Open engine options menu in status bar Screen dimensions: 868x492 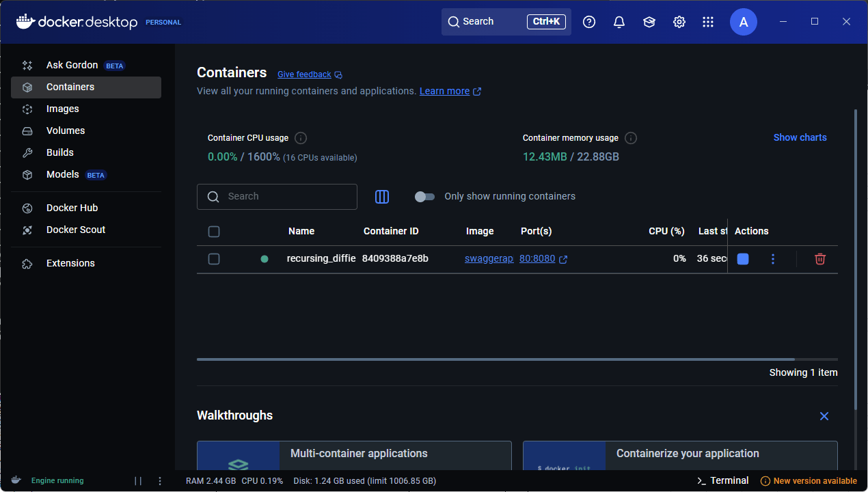[x=160, y=481]
